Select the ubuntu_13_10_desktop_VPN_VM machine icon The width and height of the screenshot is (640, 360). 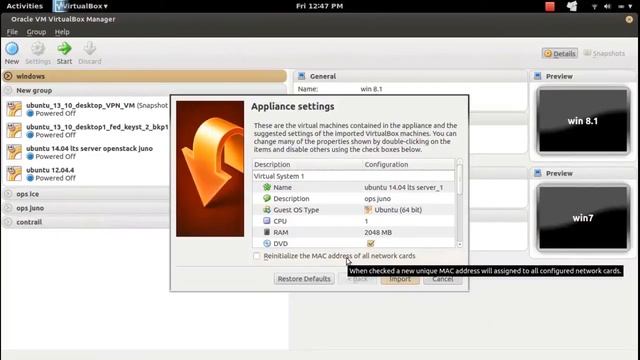pos(14,109)
